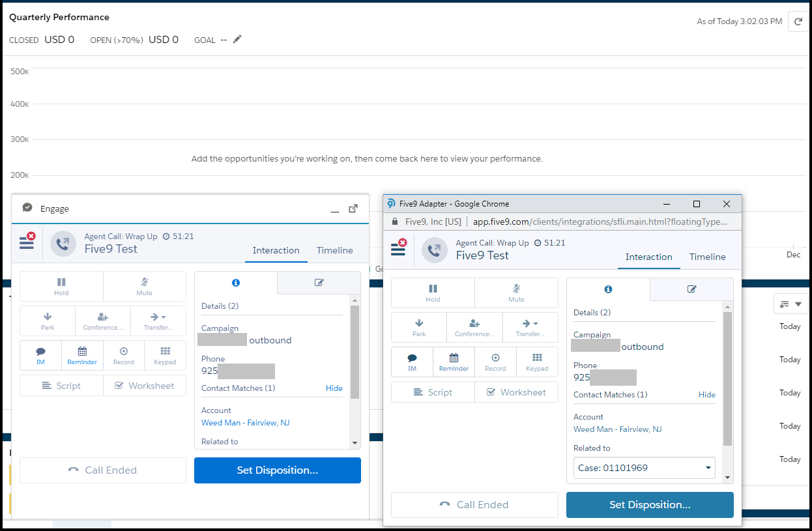Open Weed Man - Fairview, NJ account in Engage
This screenshot has width=812, height=531.
coord(245,423)
